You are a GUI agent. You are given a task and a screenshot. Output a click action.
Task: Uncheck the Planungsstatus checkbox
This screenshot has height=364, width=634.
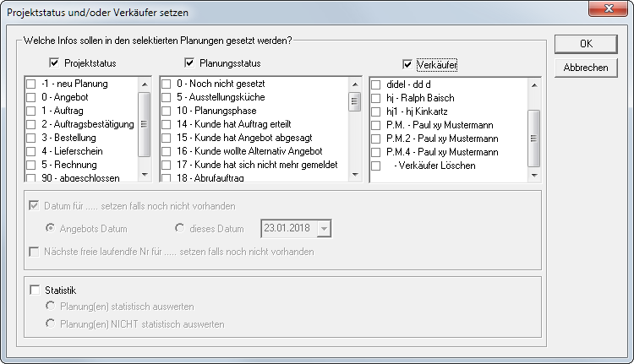(x=189, y=63)
